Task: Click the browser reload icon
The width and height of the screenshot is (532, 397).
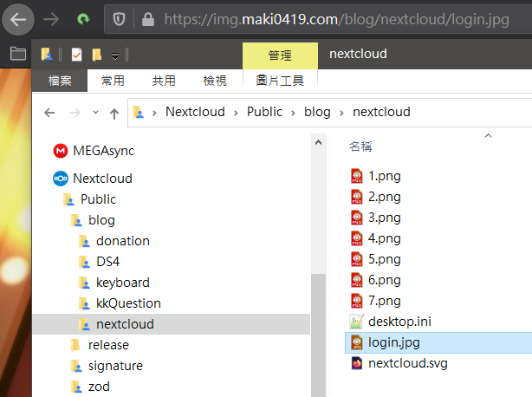Action: [x=83, y=17]
